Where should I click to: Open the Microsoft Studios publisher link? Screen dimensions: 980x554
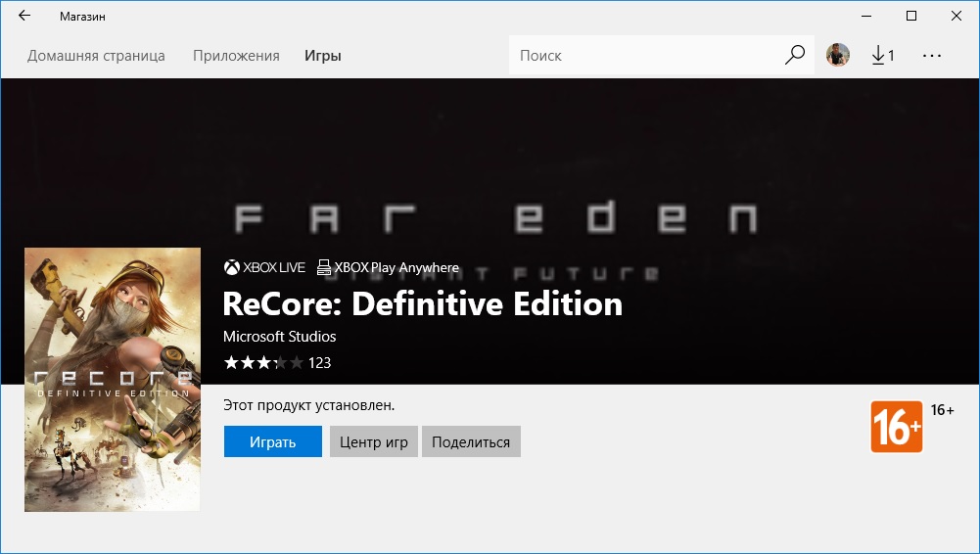[x=279, y=336]
